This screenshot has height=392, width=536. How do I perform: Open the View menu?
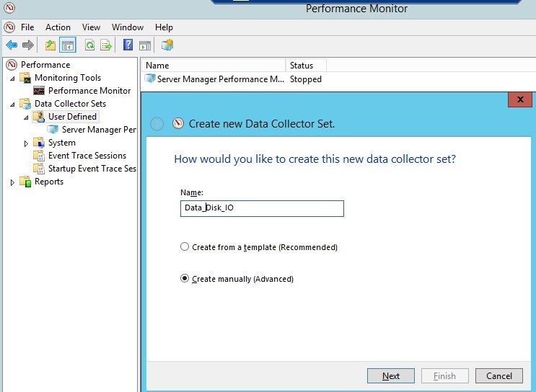pyautogui.click(x=91, y=27)
